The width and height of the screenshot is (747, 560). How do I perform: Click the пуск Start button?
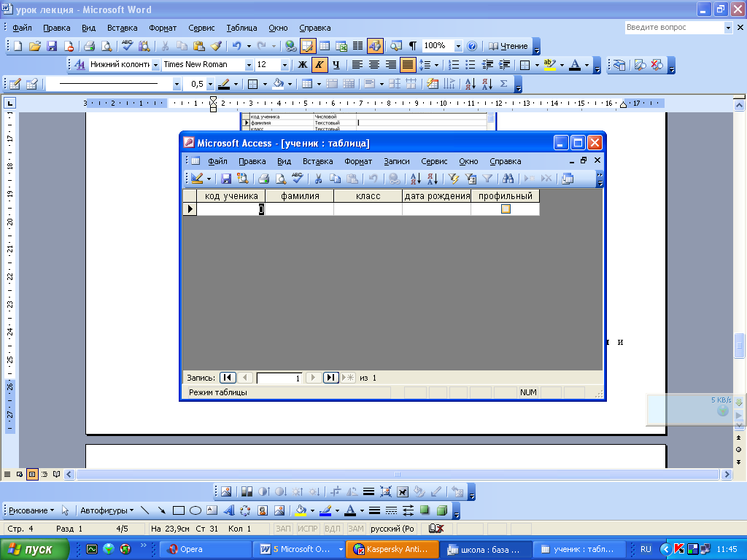click(34, 549)
